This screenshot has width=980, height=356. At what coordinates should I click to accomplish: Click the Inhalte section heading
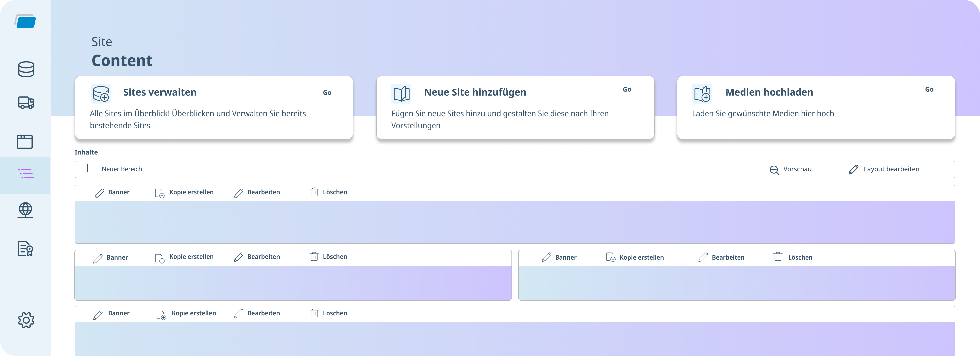pyautogui.click(x=86, y=152)
